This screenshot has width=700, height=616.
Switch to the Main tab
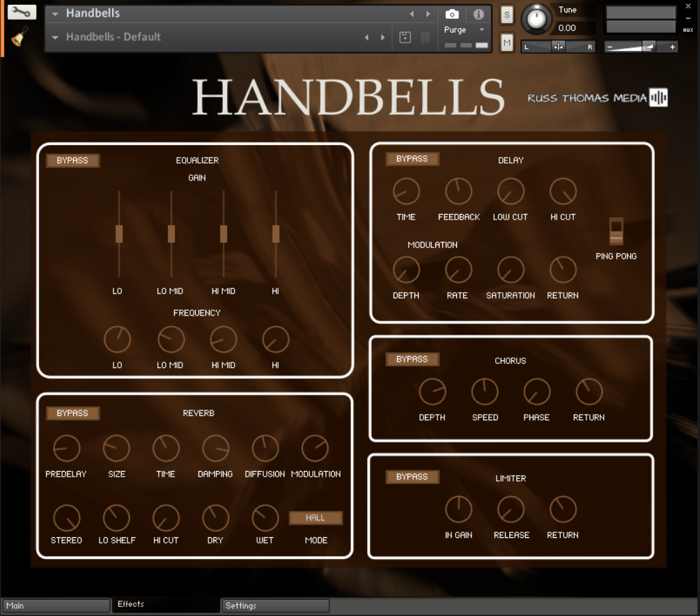(x=56, y=606)
